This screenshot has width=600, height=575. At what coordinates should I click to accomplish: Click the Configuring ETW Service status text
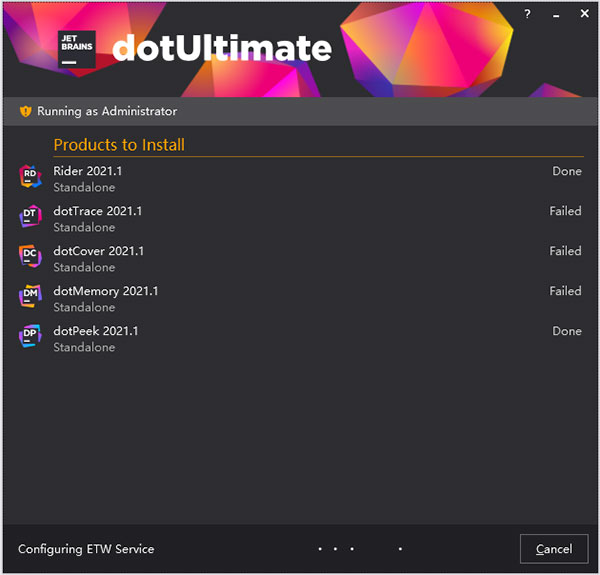[x=86, y=549]
